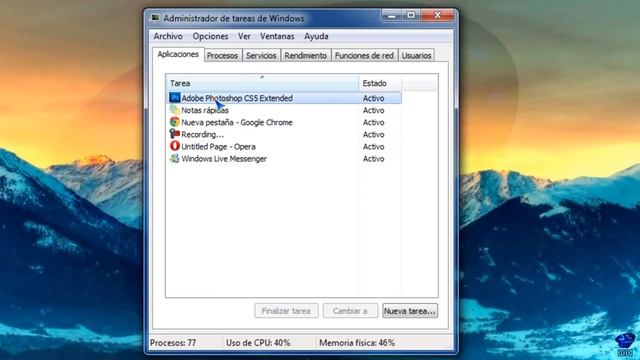Screen dimensions: 640x360
Task: Click the Recording camera icon in task list
Action: tap(175, 134)
